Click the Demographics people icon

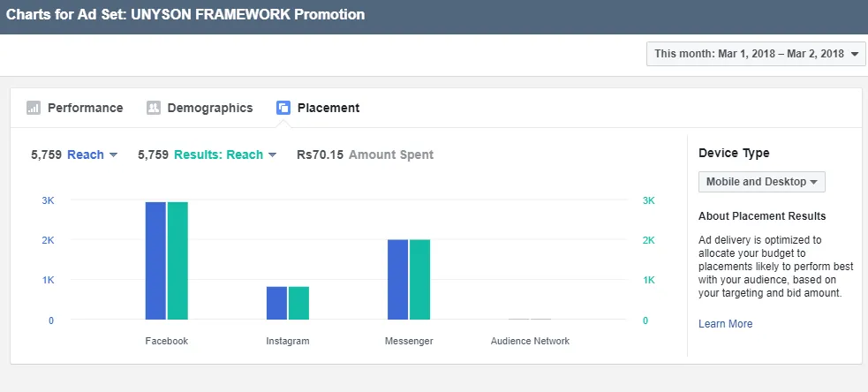click(154, 108)
